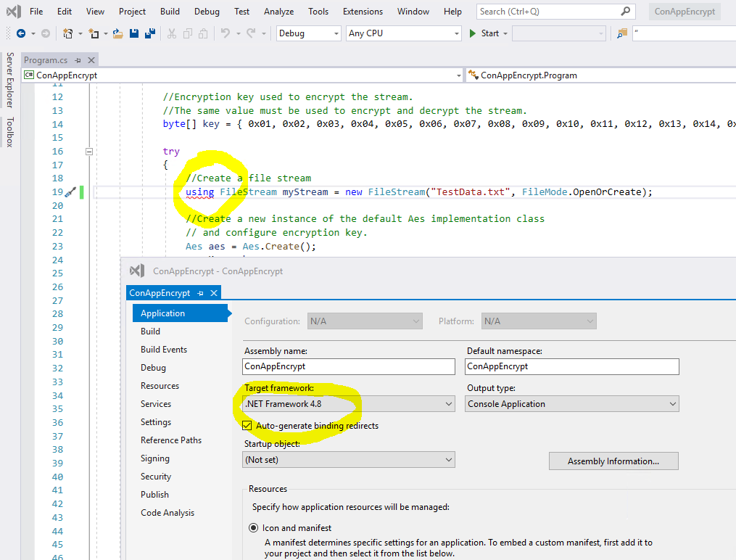Image resolution: width=736 pixels, height=560 pixels.
Task: Click the New Project toolbar icon
Action: point(68,33)
